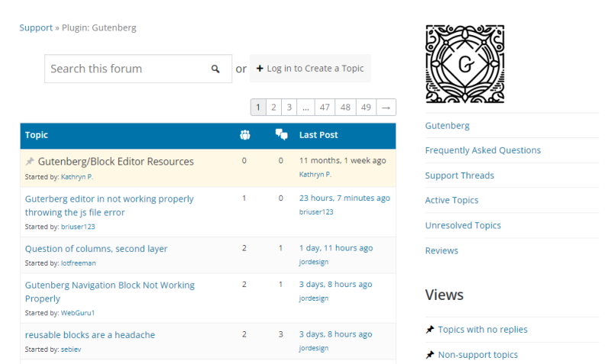Go to page 3
This screenshot has width=611, height=364.
click(289, 108)
